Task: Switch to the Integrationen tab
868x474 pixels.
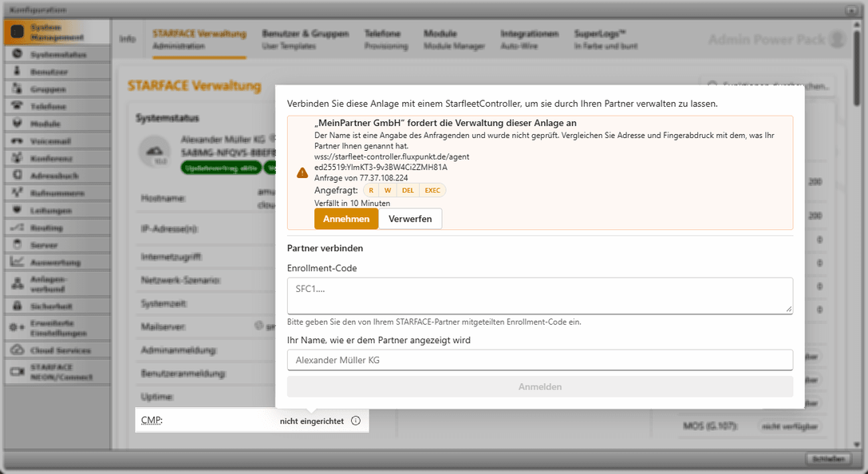Action: point(530,39)
